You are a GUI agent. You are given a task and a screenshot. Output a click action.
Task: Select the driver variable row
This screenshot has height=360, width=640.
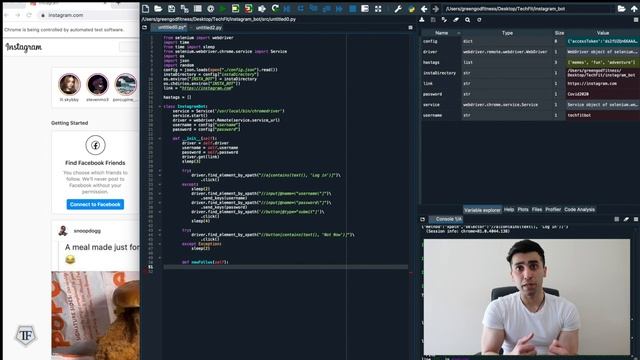coord(530,52)
